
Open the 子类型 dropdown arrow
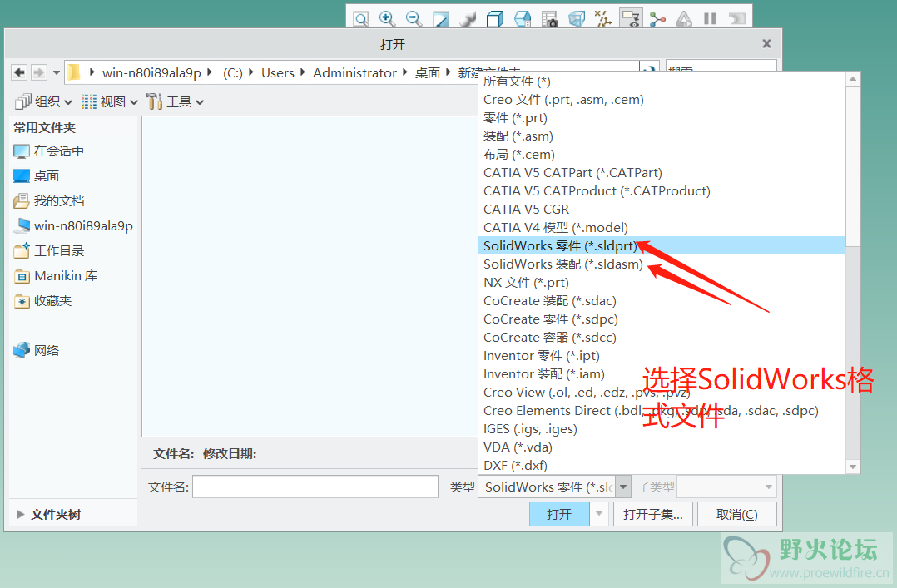coord(769,487)
